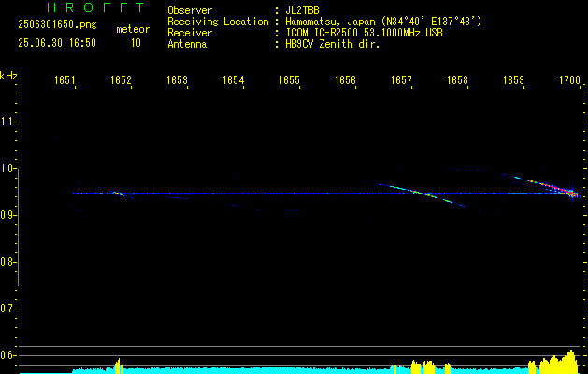Click the 1657 time axis marker
Image resolution: width=588 pixels, height=374 pixels.
401,79
